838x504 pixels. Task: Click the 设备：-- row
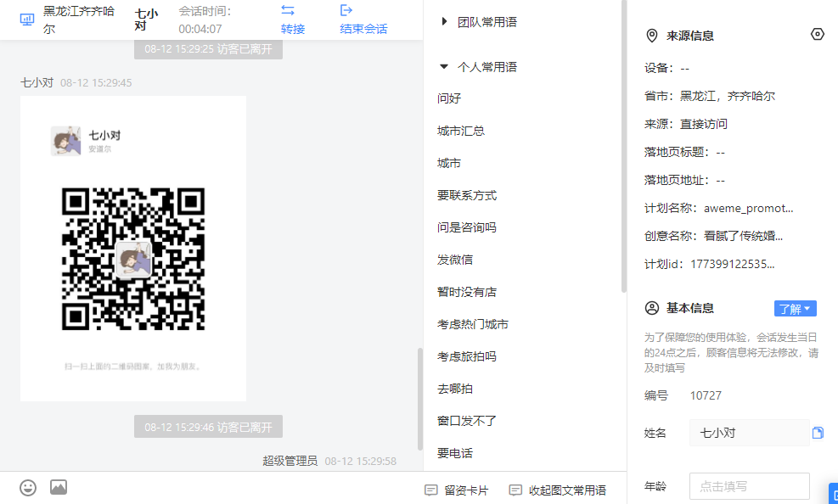tap(667, 69)
